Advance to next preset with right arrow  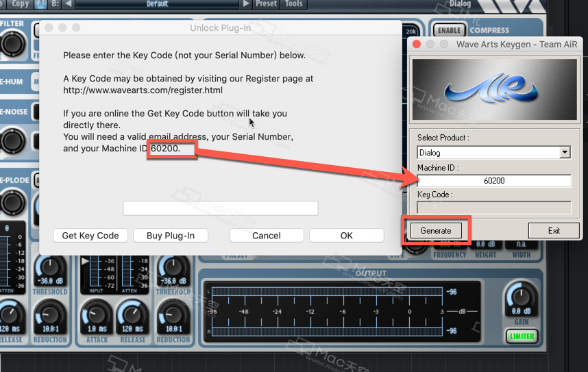coord(246,4)
